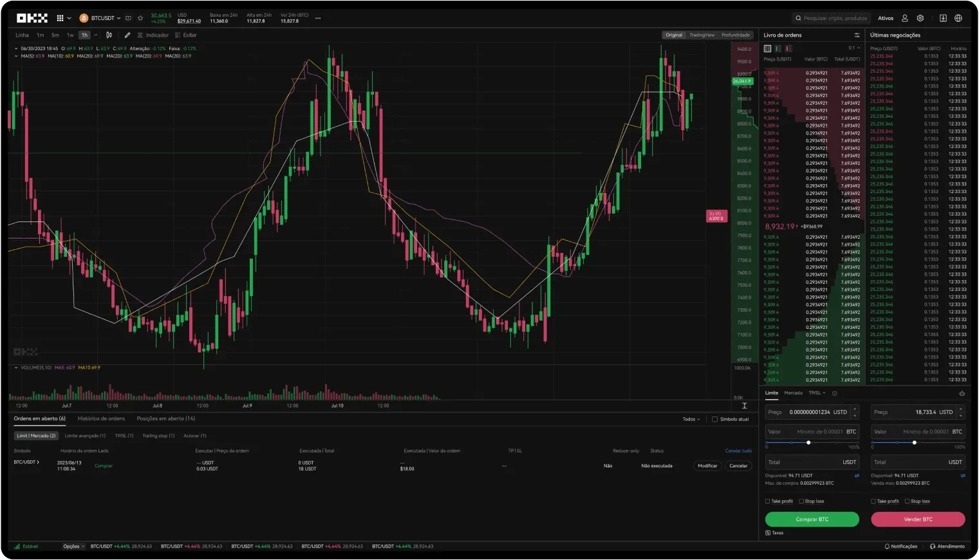Show only sell orders in order book
Viewport: 979px width, 560px height.
(788, 48)
